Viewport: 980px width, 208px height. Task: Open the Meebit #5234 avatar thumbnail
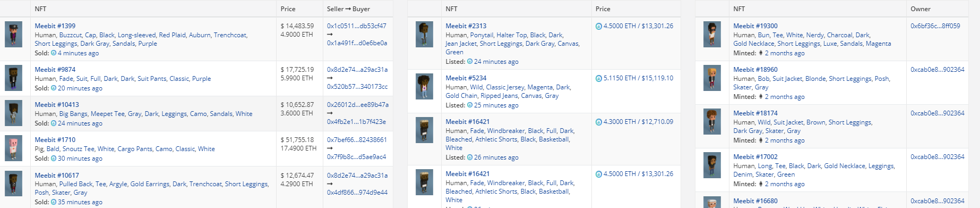[x=425, y=87]
